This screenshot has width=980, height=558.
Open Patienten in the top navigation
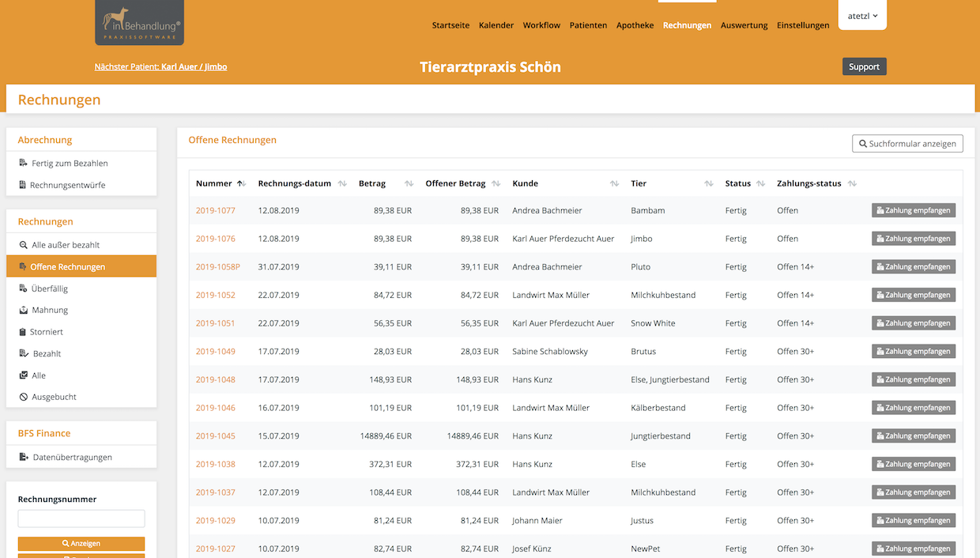(588, 25)
